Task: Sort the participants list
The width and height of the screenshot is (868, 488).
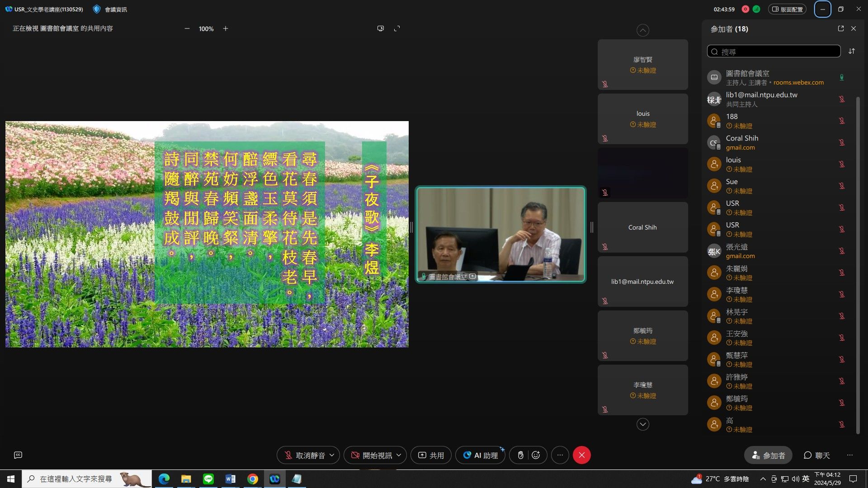Action: click(x=852, y=52)
